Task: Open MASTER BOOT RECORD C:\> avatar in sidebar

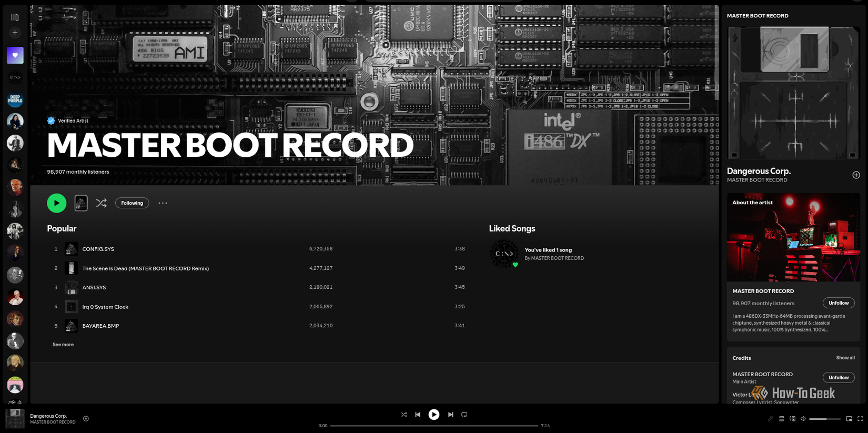Action: 15,77
